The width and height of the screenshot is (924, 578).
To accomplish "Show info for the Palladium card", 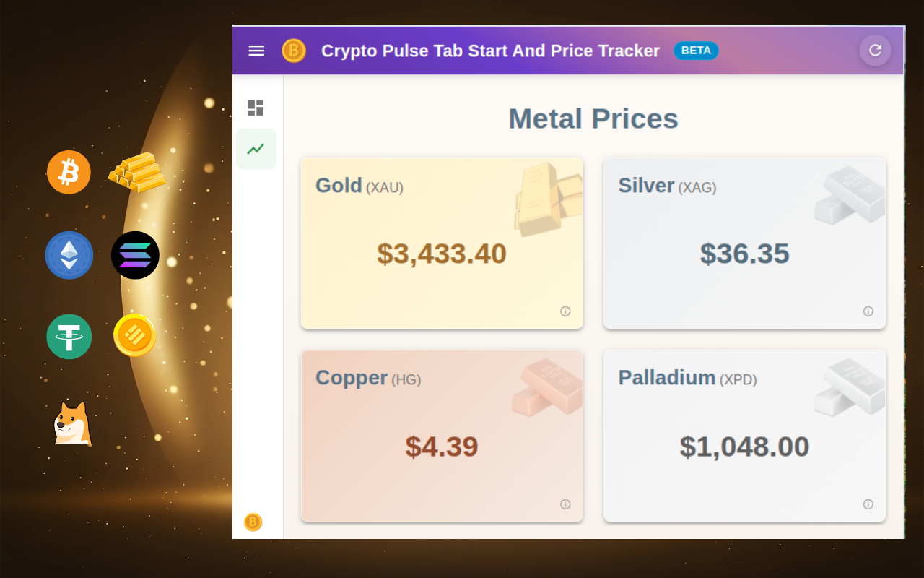I will (x=868, y=504).
